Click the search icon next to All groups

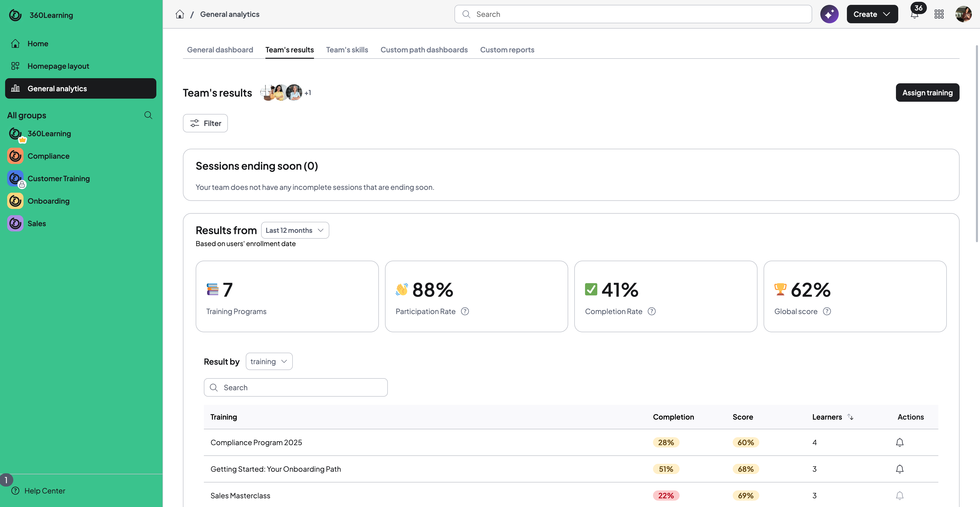click(x=148, y=115)
